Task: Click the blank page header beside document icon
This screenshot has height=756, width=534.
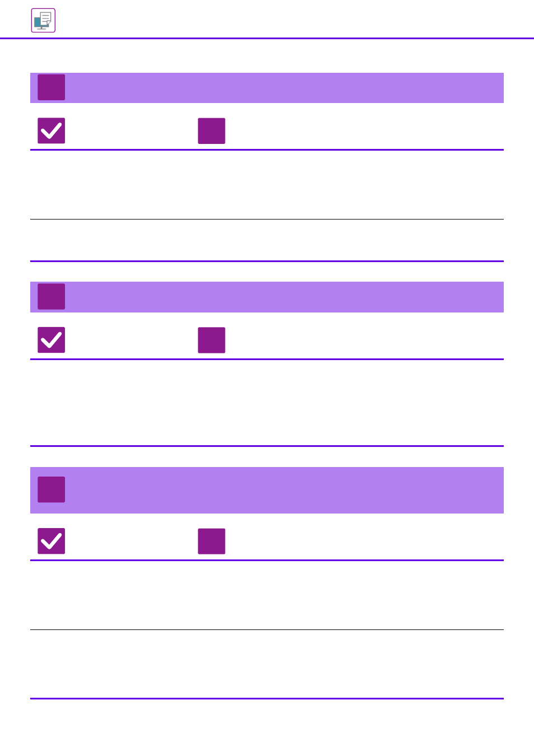Action: pos(295,21)
